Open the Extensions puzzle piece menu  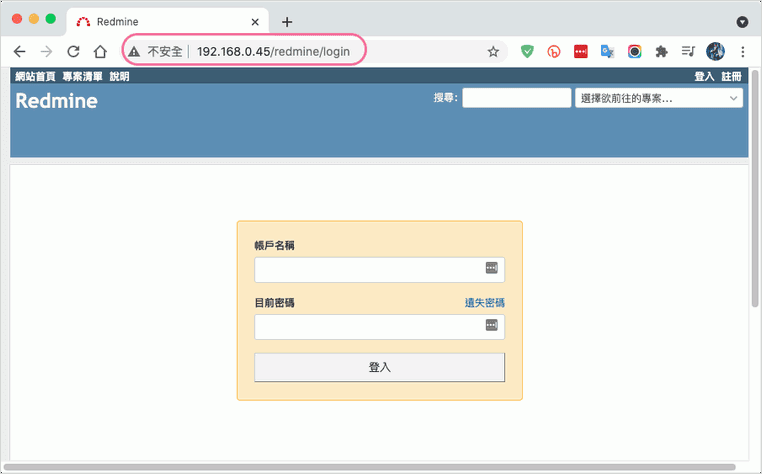click(x=661, y=52)
